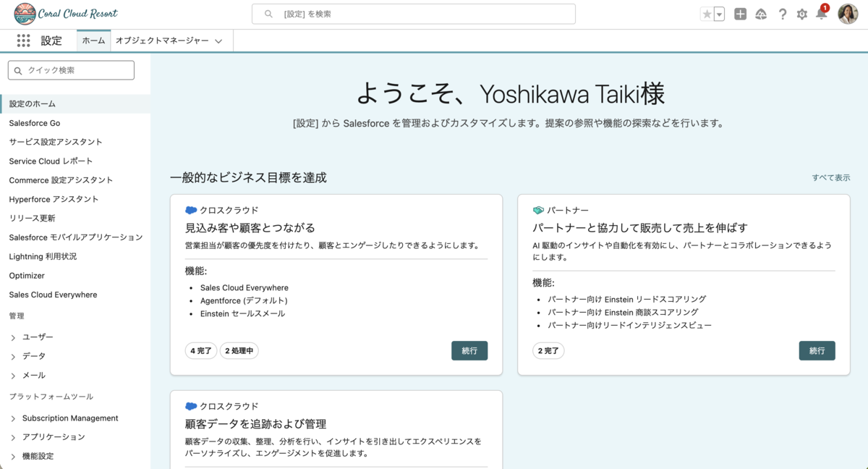Viewport: 868px width, 469px height.
Task: Focus the クイック検索 input box
Action: click(71, 70)
